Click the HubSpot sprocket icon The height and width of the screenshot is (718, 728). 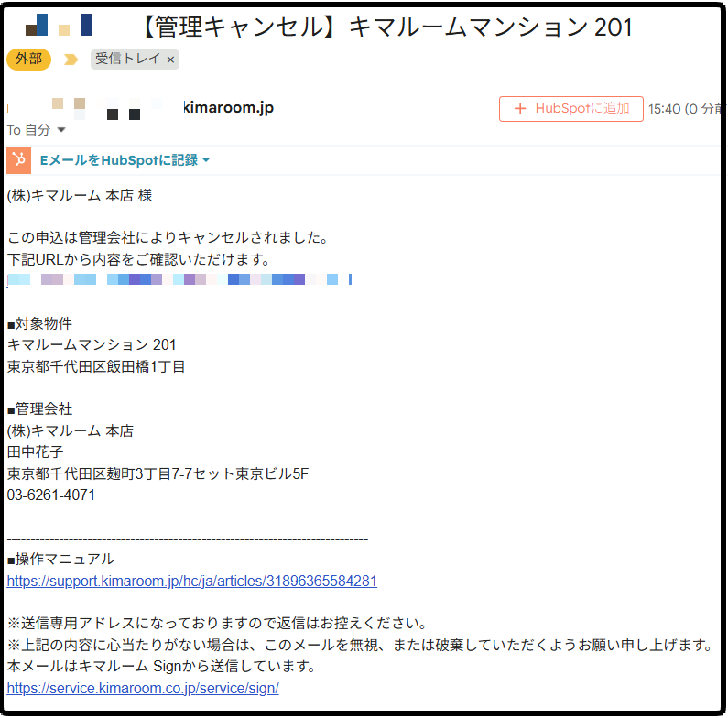(18, 160)
